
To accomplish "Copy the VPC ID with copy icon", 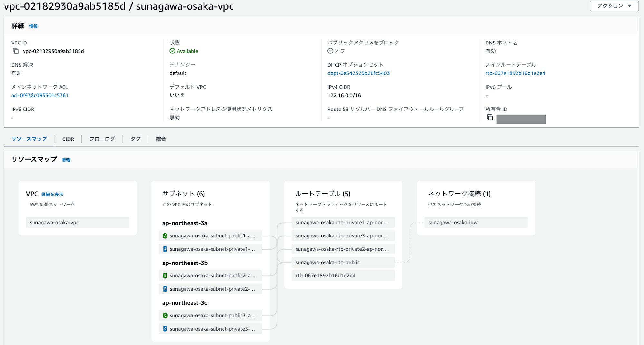I will click(x=15, y=51).
